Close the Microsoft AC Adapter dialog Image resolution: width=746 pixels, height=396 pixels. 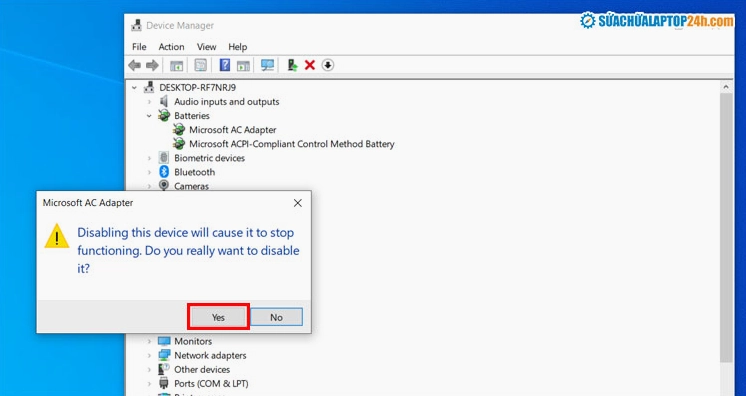[298, 203]
